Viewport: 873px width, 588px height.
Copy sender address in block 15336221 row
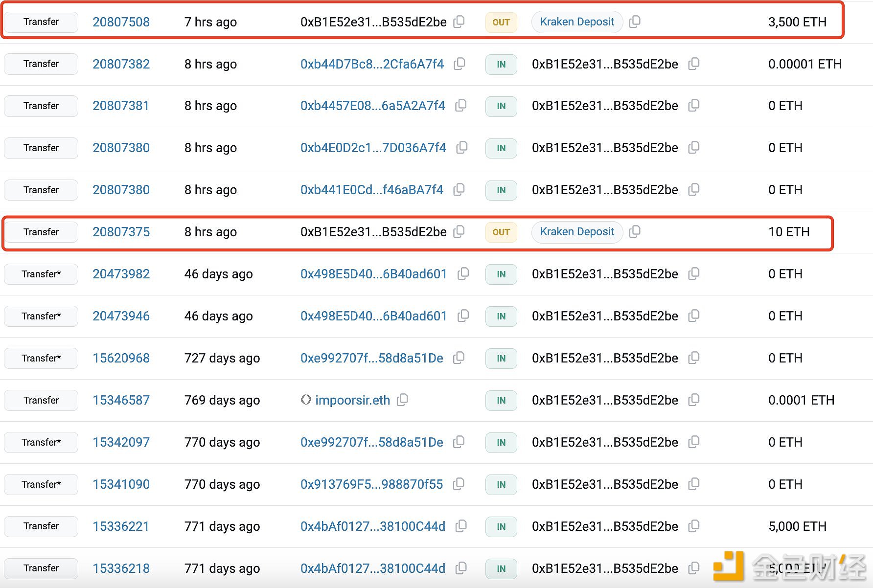pos(461,526)
